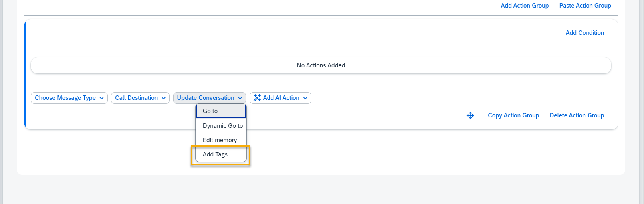This screenshot has width=644, height=204.
Task: Collapse the Update Conversation chevron arrow
Action: click(240, 98)
